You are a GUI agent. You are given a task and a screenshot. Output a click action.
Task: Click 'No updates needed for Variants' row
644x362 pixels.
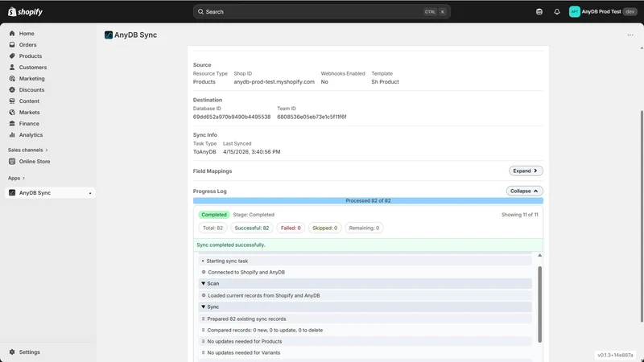(x=365, y=352)
